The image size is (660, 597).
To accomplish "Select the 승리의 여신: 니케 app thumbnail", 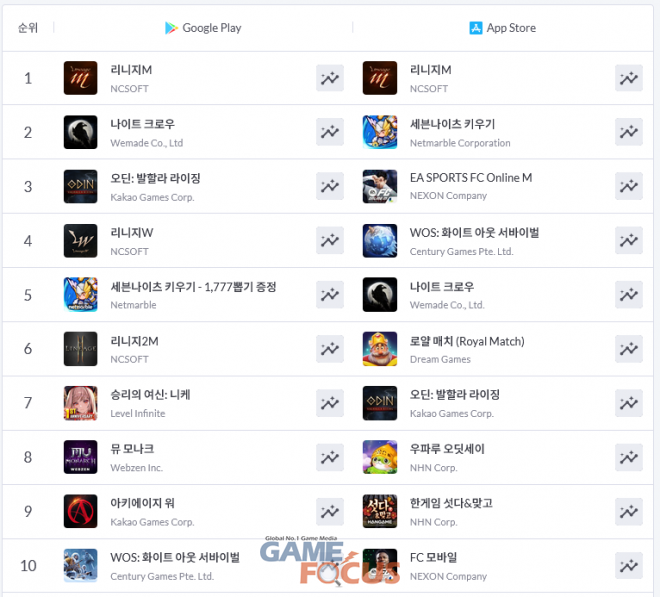I will (80, 403).
